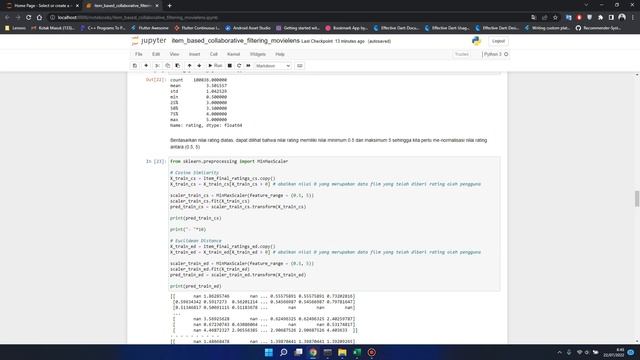
Task: Open the Writing custom plat... bookmark
Action: (548, 28)
